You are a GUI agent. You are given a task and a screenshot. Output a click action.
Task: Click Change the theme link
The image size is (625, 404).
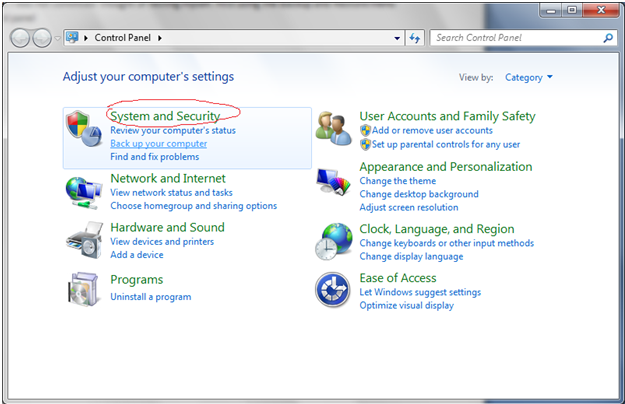point(398,181)
